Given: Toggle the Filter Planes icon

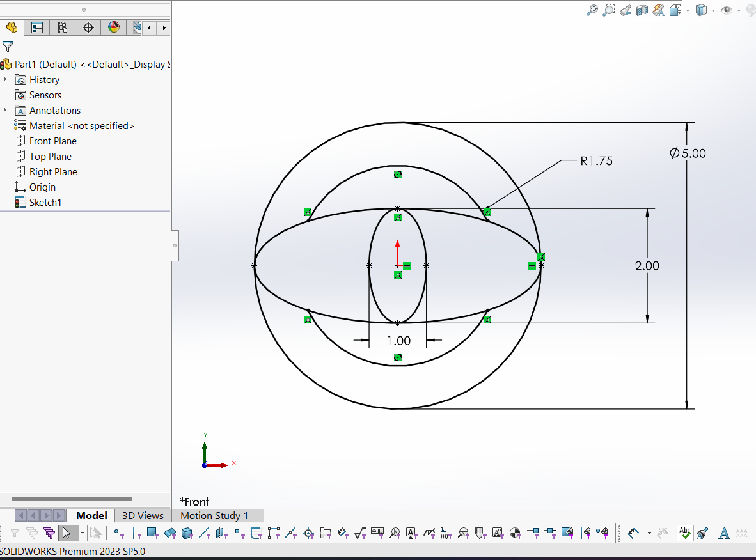Looking at the screenshot, I should pos(222,533).
